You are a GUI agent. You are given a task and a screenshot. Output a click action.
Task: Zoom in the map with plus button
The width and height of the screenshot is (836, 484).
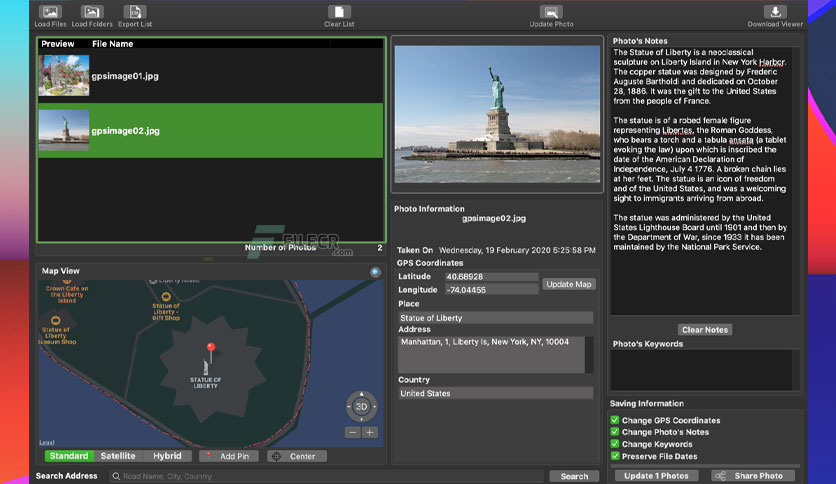pos(369,432)
